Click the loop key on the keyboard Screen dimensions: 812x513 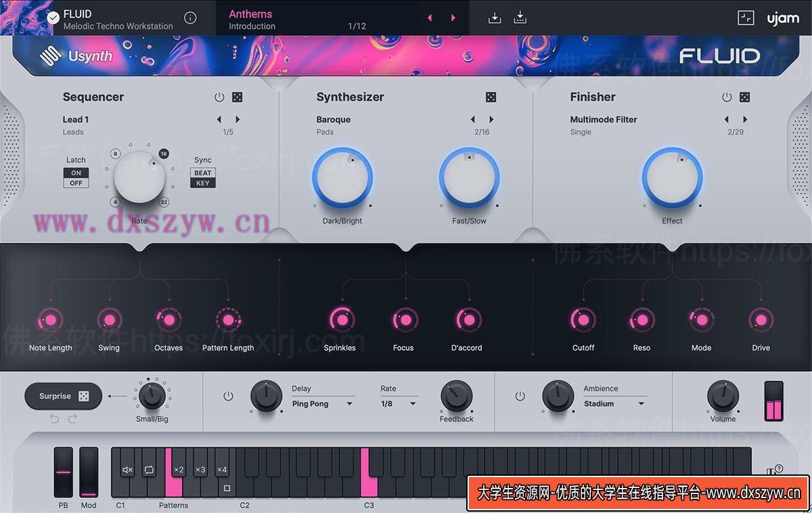tap(149, 469)
